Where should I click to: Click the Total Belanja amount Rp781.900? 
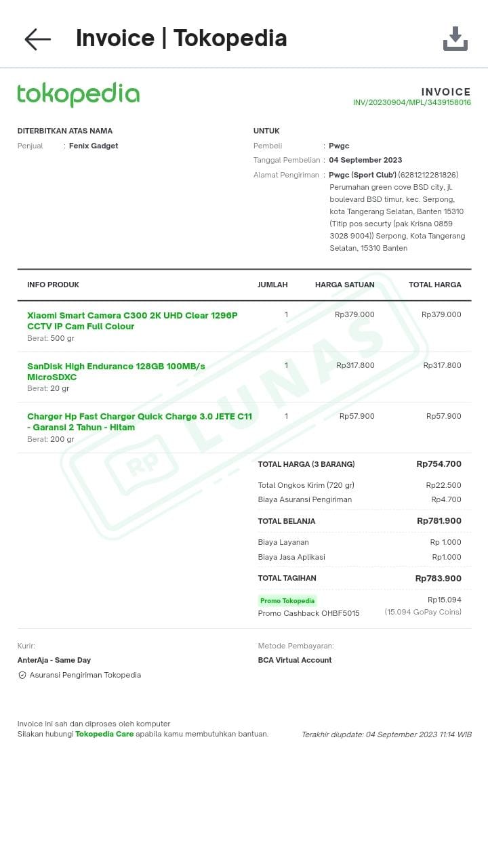pyautogui.click(x=439, y=521)
